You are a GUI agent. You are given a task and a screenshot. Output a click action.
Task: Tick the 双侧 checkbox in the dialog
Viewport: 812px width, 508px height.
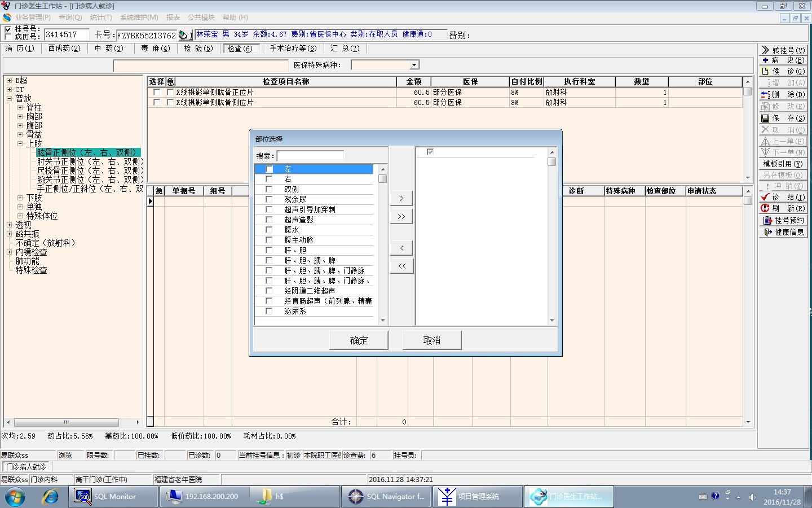coord(269,190)
